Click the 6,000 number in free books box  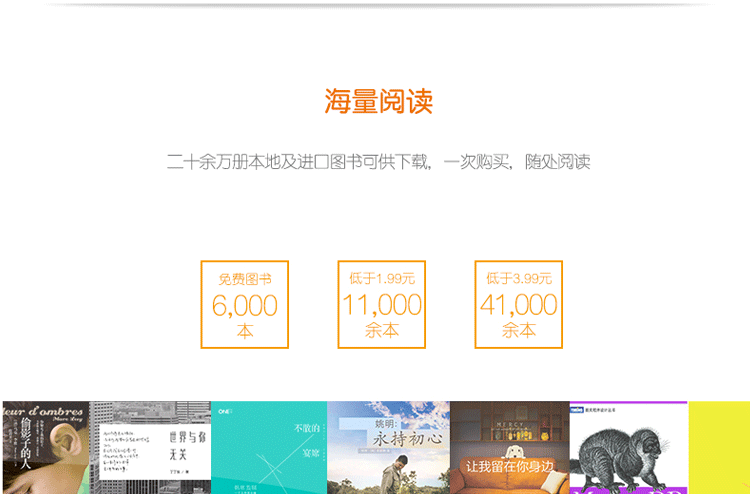click(245, 305)
